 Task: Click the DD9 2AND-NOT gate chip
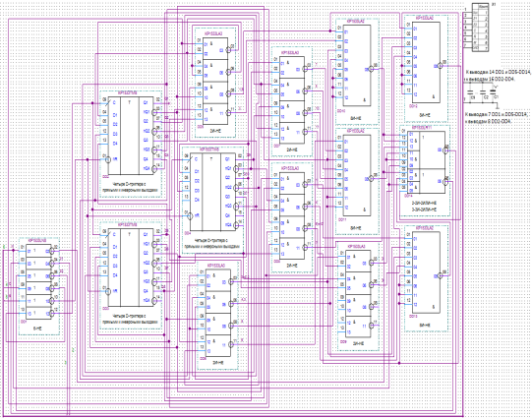pos(358,294)
